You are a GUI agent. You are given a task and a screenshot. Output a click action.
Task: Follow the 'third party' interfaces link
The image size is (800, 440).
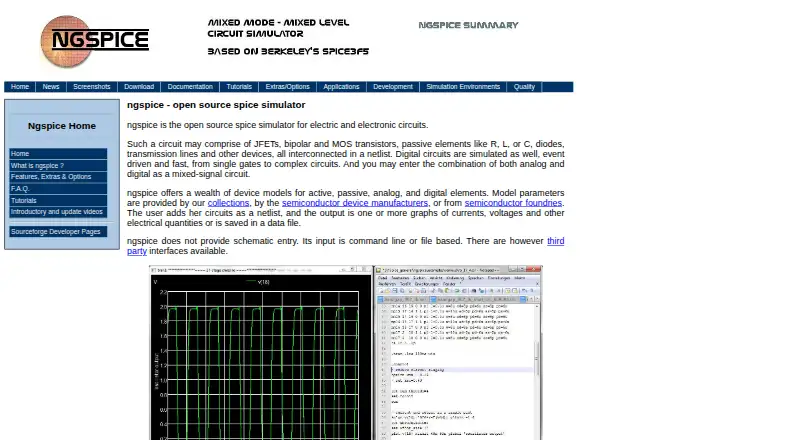click(556, 241)
